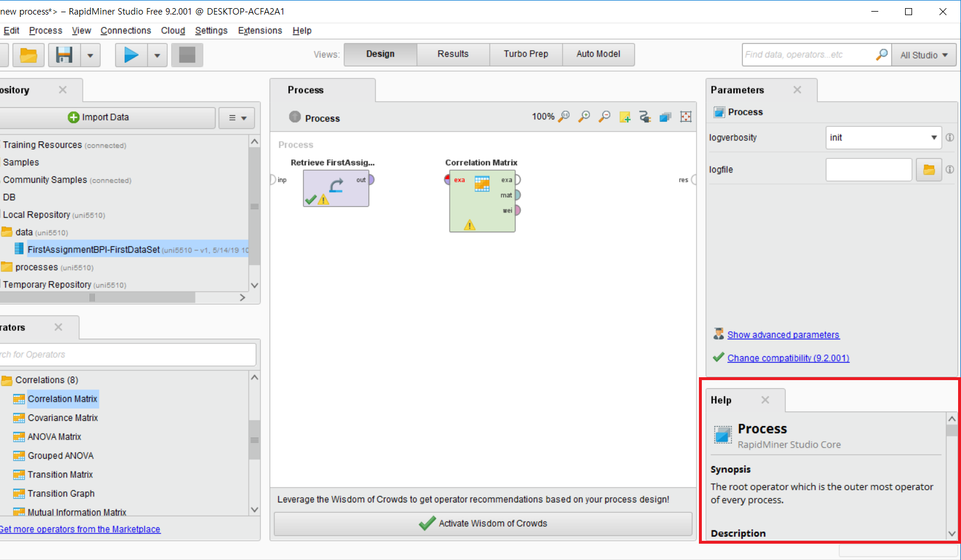Screen dimensions: 961x560
Task: Browse for logfile with folder button
Action: coord(929,170)
